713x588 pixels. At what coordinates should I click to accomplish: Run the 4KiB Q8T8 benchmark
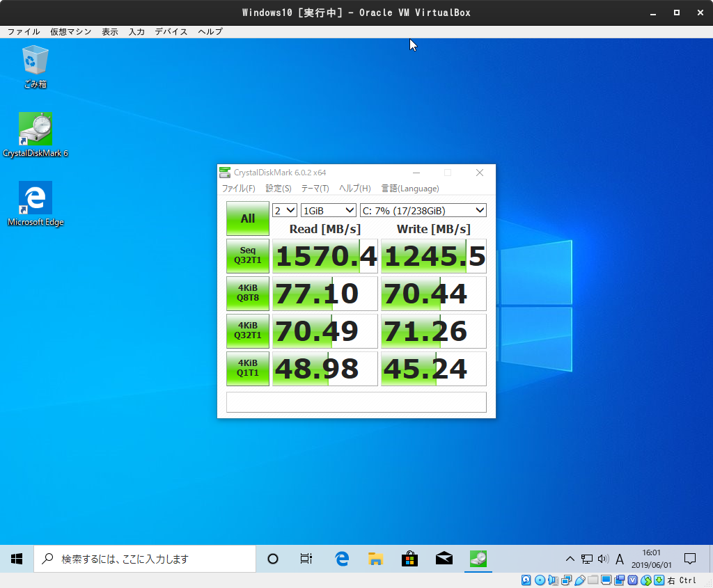[248, 294]
